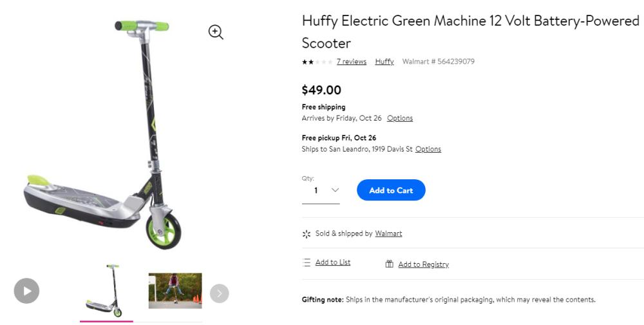Image resolution: width=644 pixels, height=325 pixels.
Task: Click the Walmart spark icon by seller
Action: pos(307,234)
